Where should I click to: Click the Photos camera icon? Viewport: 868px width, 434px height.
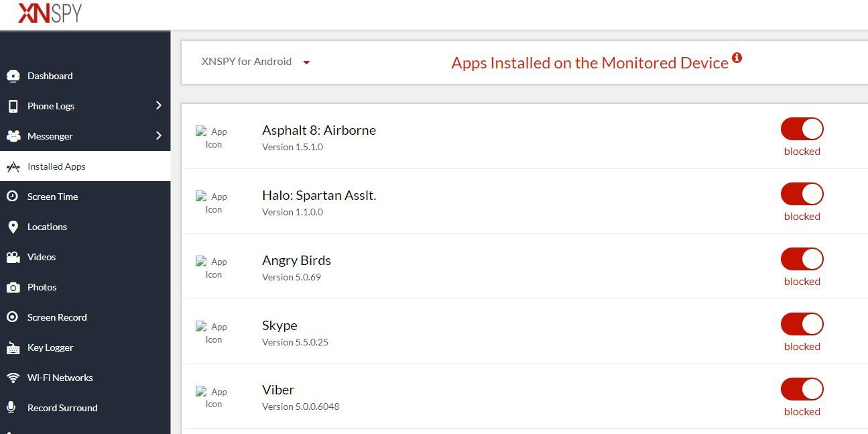13,287
